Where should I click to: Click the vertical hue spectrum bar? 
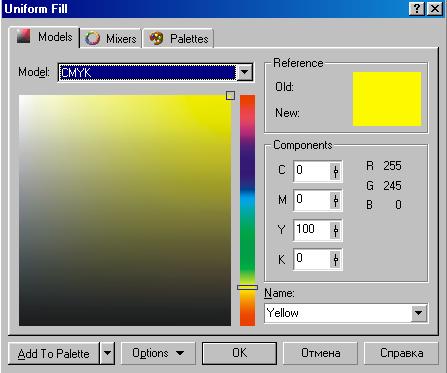point(247,210)
